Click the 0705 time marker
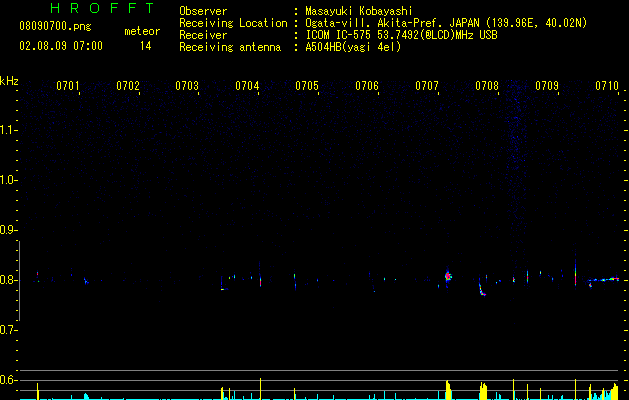This screenshot has height=400, width=629. [307, 86]
